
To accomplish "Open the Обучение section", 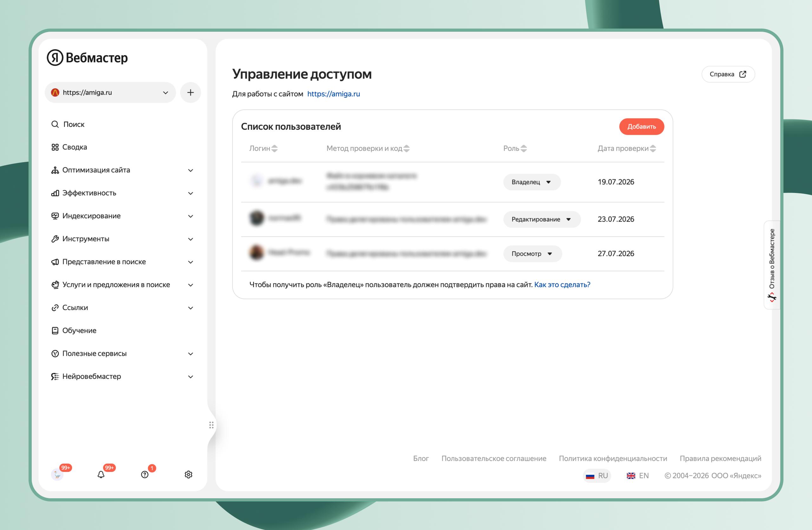I will [74, 330].
